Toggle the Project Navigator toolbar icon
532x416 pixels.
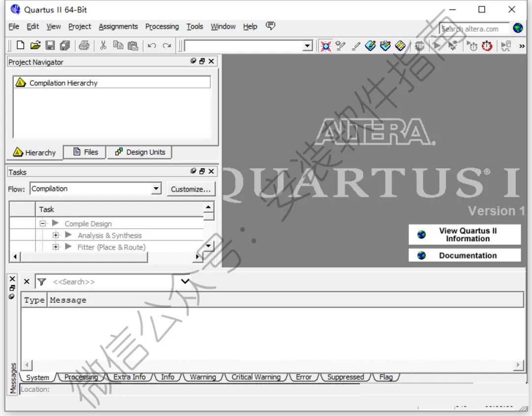coord(326,46)
